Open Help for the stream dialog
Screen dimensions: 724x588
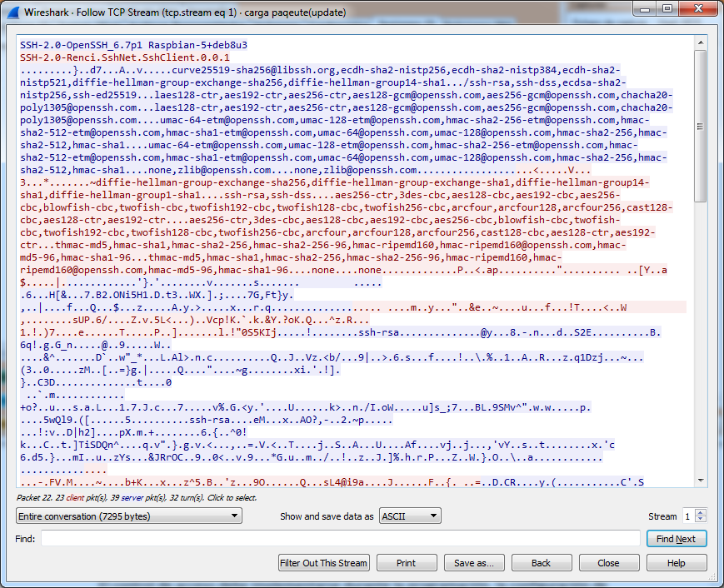point(676,563)
